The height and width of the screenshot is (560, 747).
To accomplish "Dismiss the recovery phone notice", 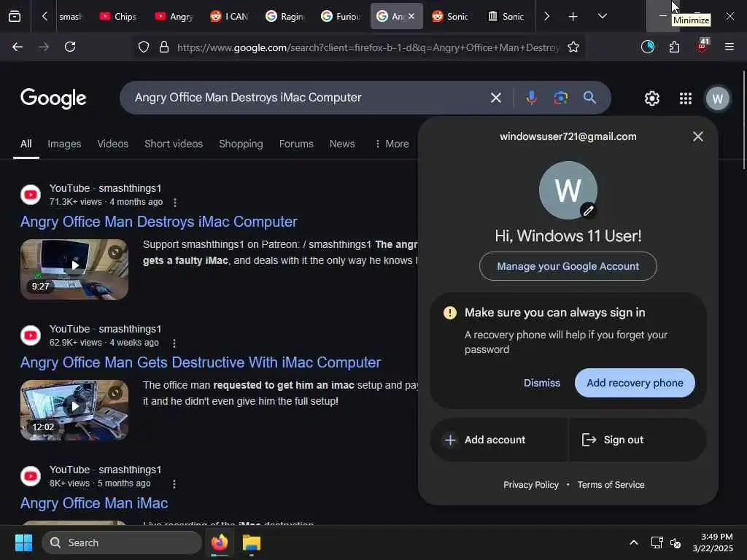I will [542, 383].
